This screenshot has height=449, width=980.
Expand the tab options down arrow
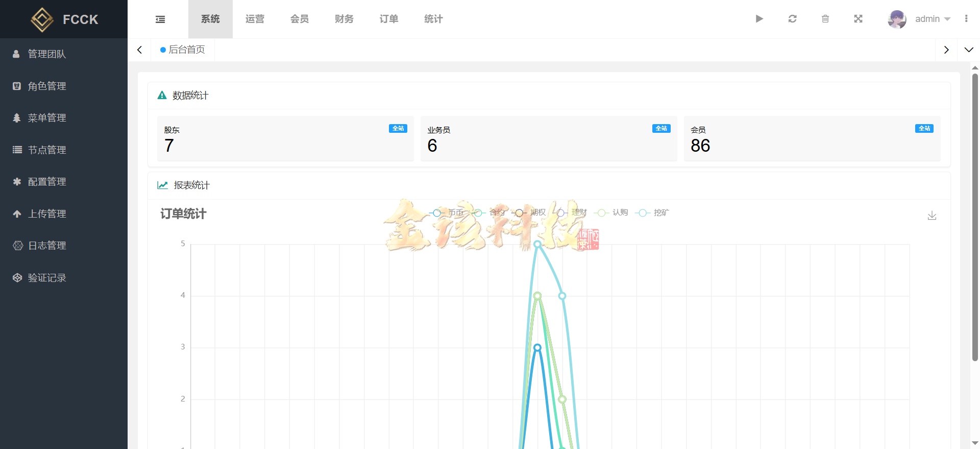969,50
